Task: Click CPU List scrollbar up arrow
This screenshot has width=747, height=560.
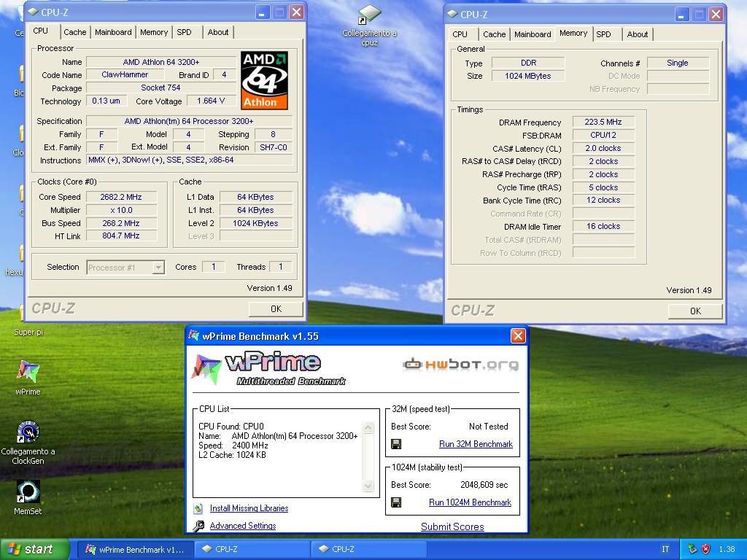Action: (x=368, y=427)
